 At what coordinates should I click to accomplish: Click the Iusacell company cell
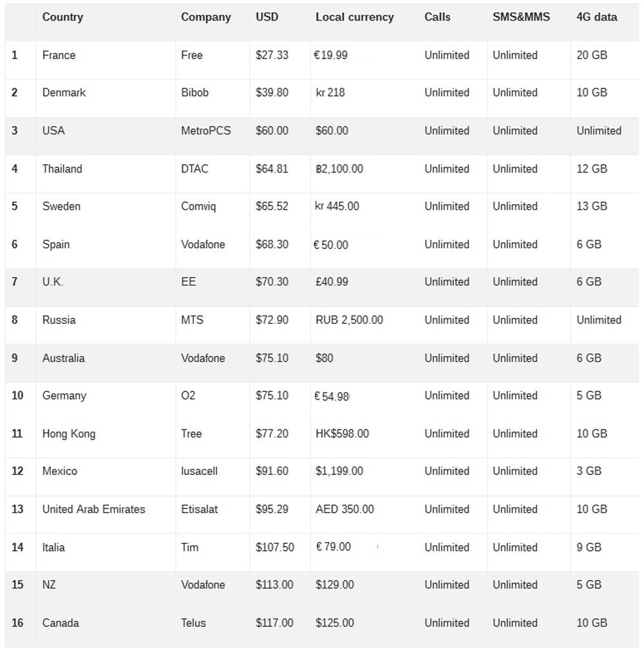click(x=199, y=471)
